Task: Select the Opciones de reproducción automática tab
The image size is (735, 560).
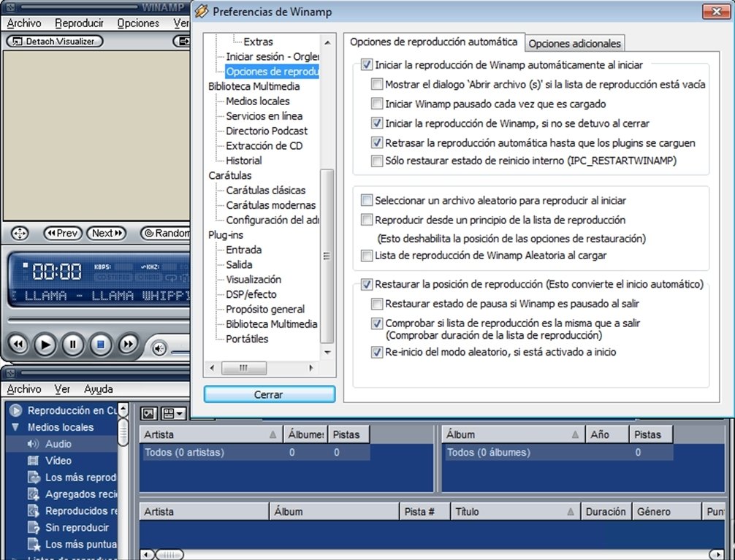Action: (x=433, y=42)
